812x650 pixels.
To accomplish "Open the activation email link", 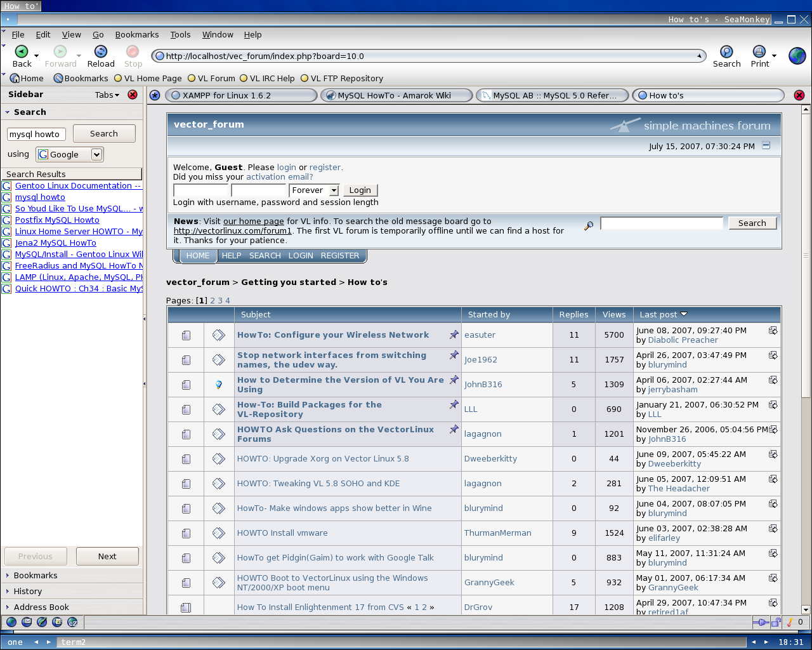I will (280, 177).
